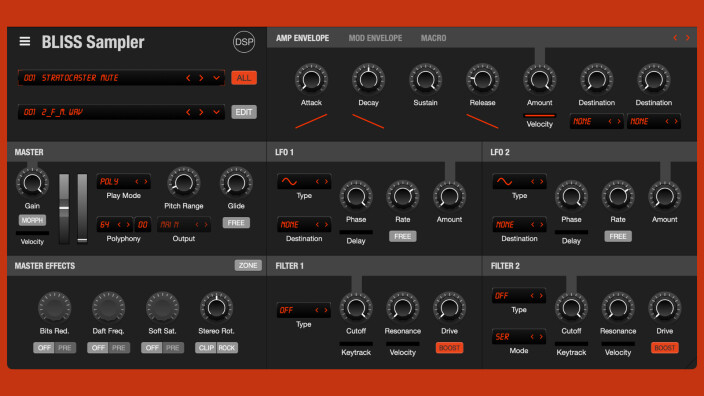The image size is (704, 396).
Task: Select next LFO 2 waveform type
Action: click(x=542, y=182)
